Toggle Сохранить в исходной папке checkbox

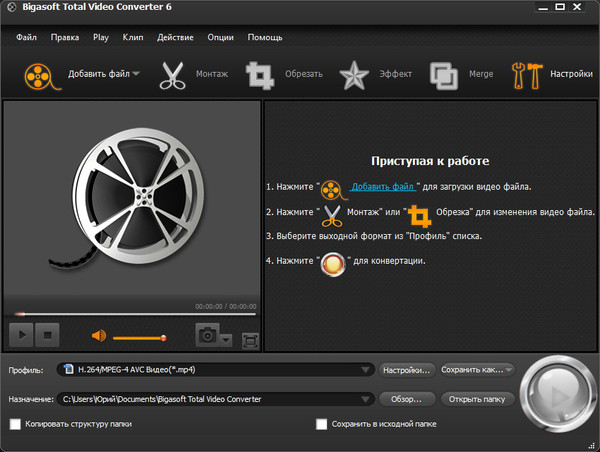coord(322,424)
